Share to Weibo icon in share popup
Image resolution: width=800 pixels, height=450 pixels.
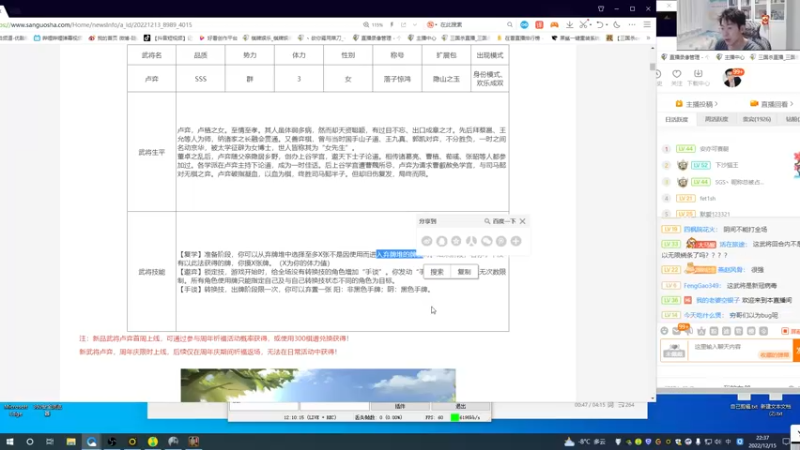(427, 241)
